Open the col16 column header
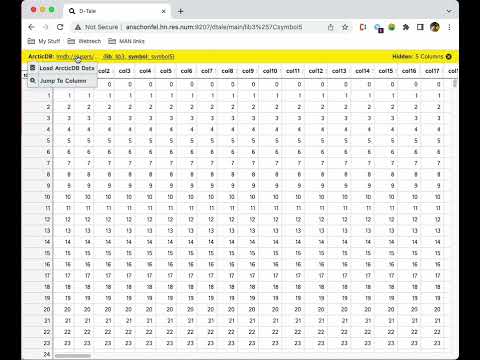480x360 pixels. click(x=409, y=71)
